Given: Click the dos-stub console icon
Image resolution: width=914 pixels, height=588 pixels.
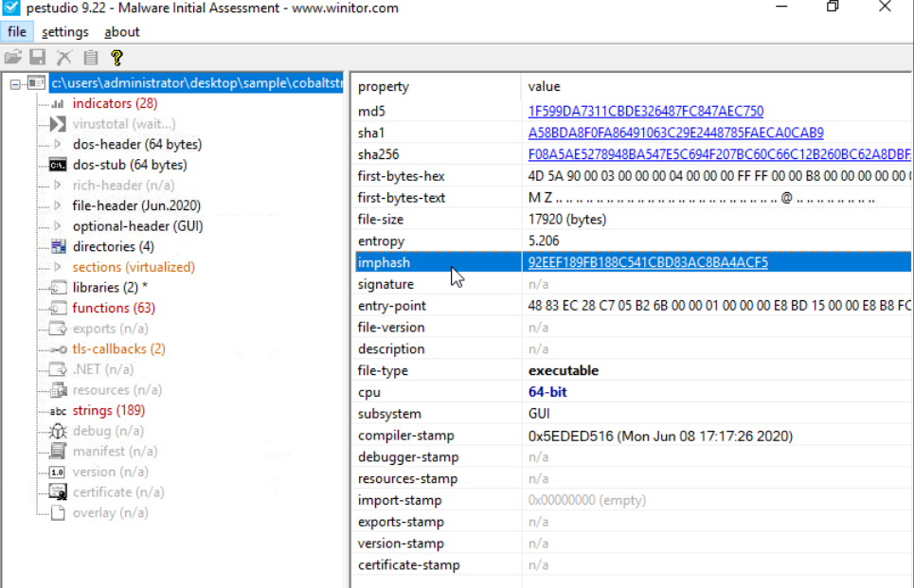Looking at the screenshot, I should pyautogui.click(x=58, y=165).
